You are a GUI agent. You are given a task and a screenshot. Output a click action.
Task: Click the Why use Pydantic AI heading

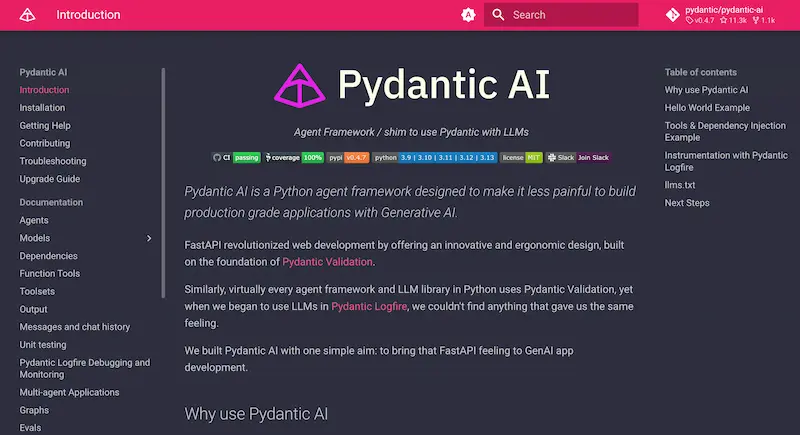tap(256, 414)
